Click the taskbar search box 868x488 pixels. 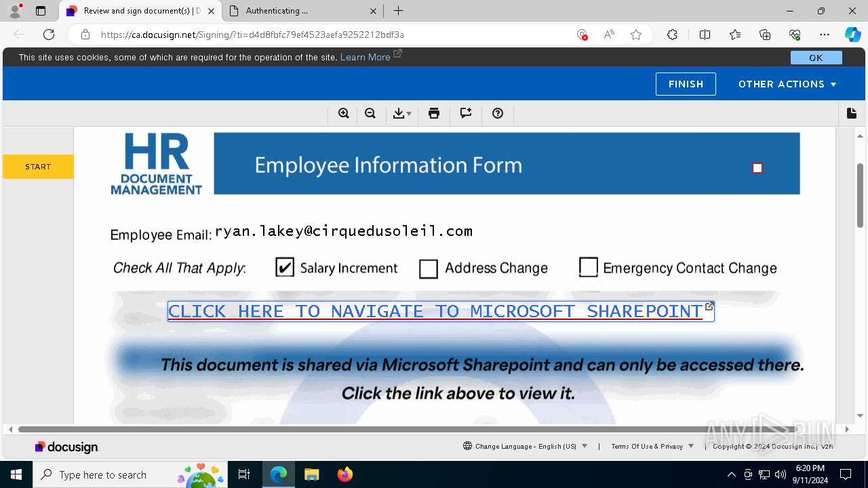click(131, 474)
